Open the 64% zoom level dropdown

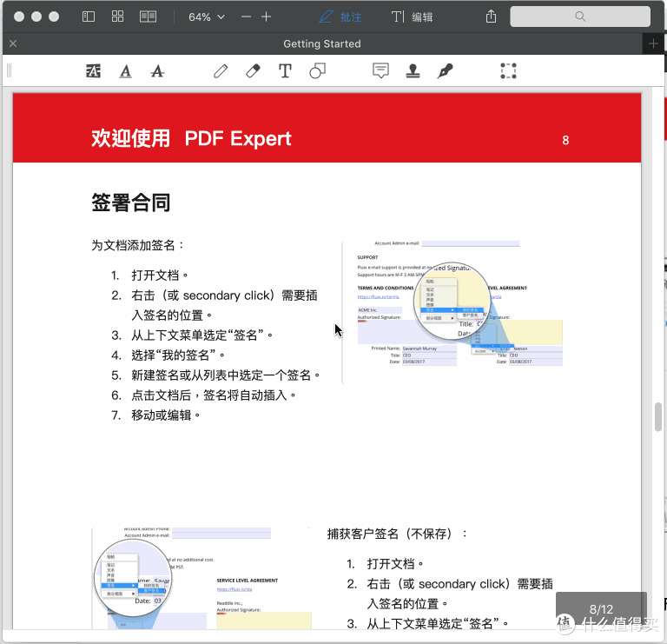tap(207, 17)
